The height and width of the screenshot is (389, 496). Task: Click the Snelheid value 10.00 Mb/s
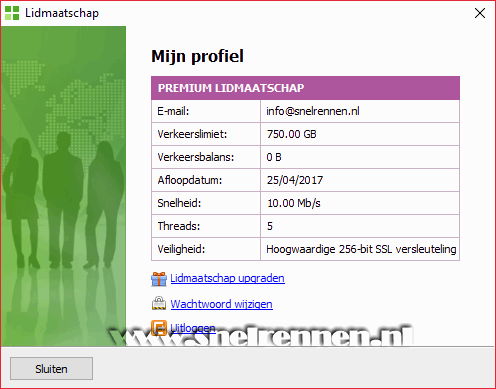click(294, 203)
